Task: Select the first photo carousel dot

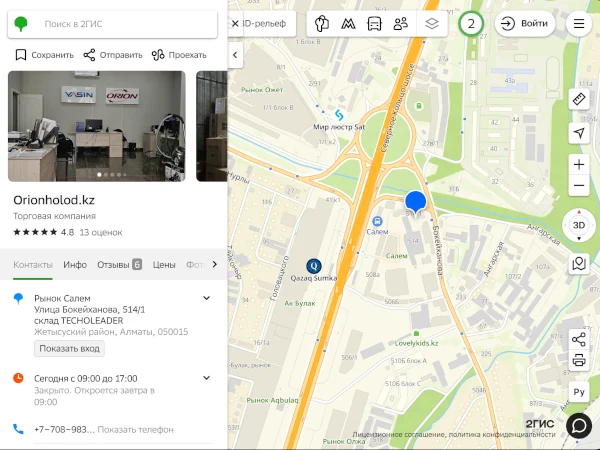Action: coord(99,174)
